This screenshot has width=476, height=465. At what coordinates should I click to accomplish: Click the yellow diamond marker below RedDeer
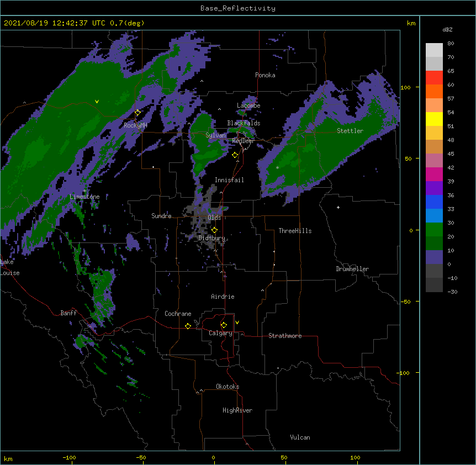tap(235, 155)
